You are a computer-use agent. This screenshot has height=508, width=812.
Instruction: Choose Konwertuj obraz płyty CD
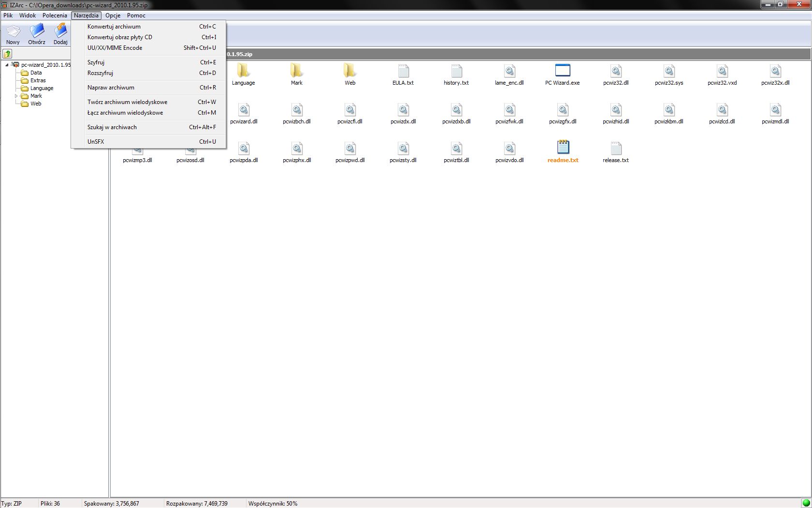148,37
